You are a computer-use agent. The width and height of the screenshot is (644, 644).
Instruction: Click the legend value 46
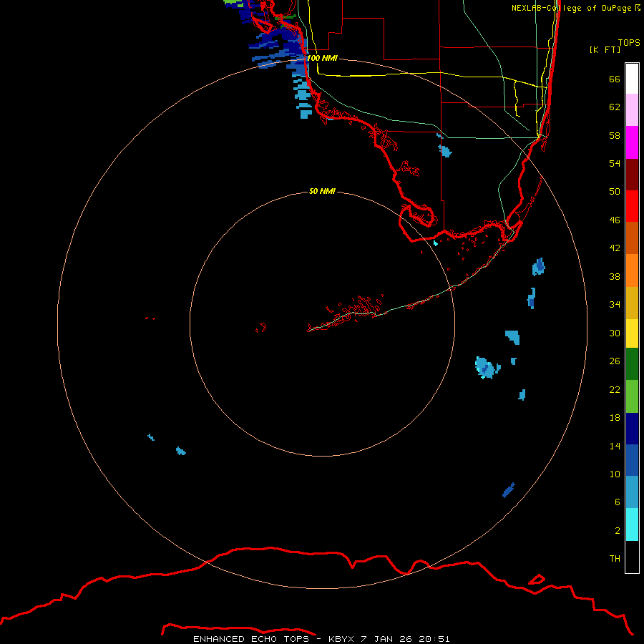615,220
